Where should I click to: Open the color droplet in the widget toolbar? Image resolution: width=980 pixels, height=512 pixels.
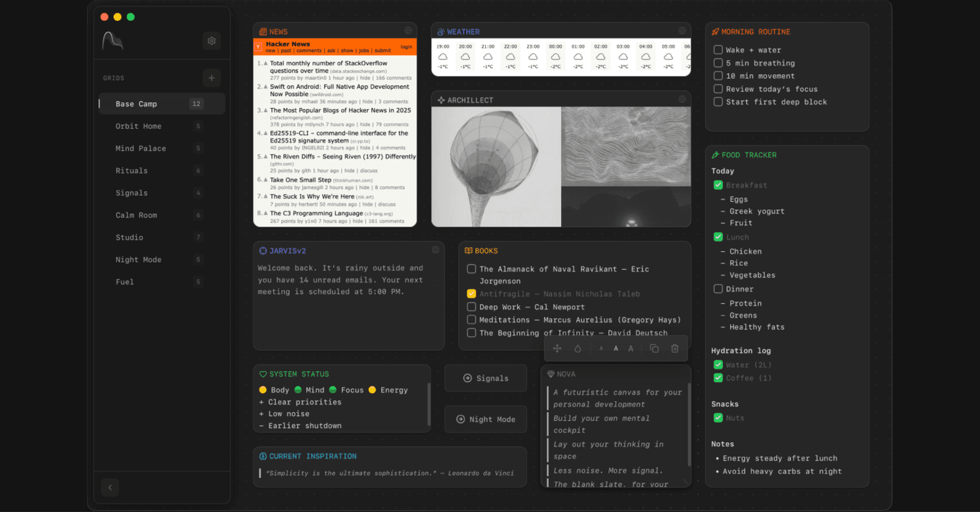(x=578, y=348)
